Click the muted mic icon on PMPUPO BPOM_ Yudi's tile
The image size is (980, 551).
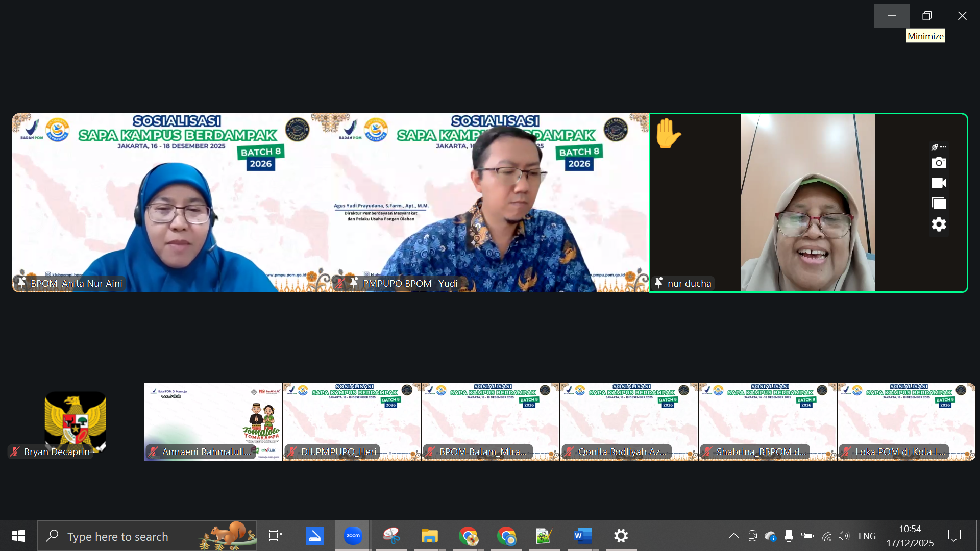[340, 283]
